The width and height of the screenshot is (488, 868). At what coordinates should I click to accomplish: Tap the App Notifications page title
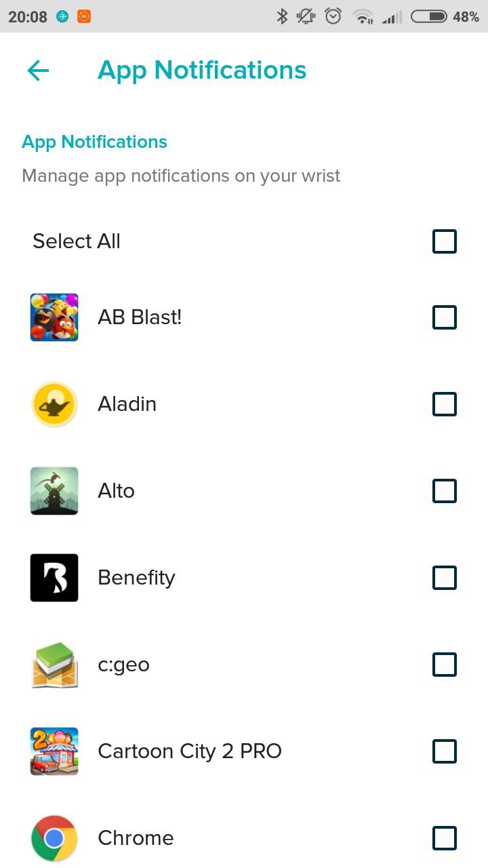click(x=202, y=71)
